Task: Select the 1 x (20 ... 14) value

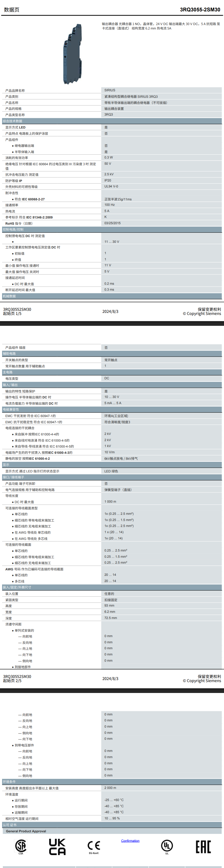Action: [x=114, y=532]
